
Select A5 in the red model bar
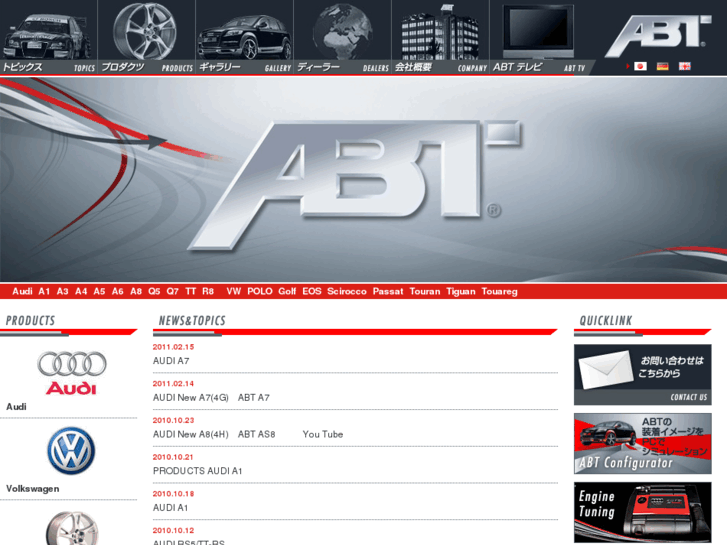tap(99, 291)
